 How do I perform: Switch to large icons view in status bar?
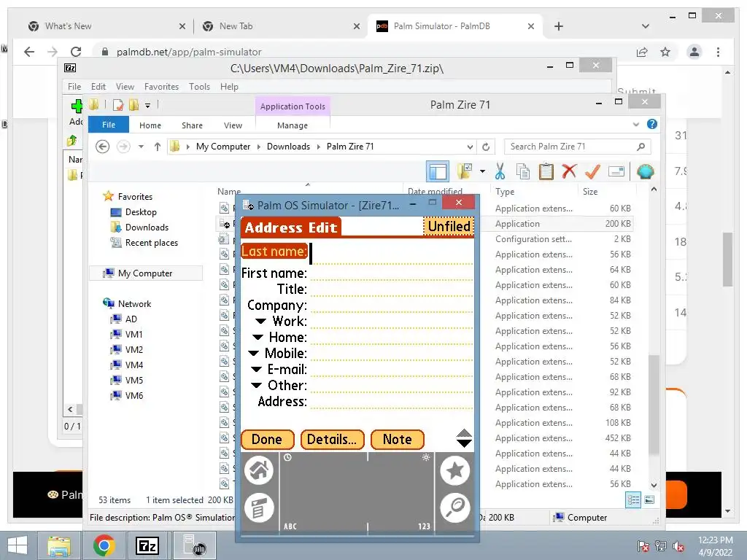click(649, 499)
